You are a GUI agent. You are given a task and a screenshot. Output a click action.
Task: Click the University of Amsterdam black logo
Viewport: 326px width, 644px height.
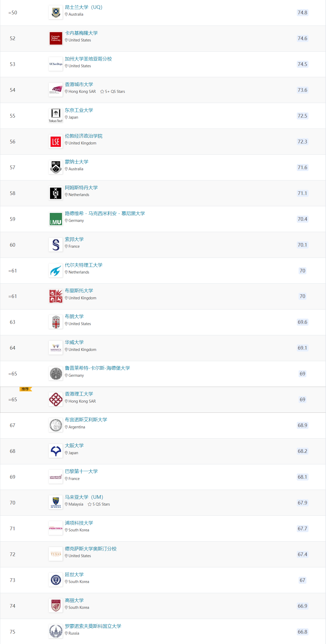56,193
